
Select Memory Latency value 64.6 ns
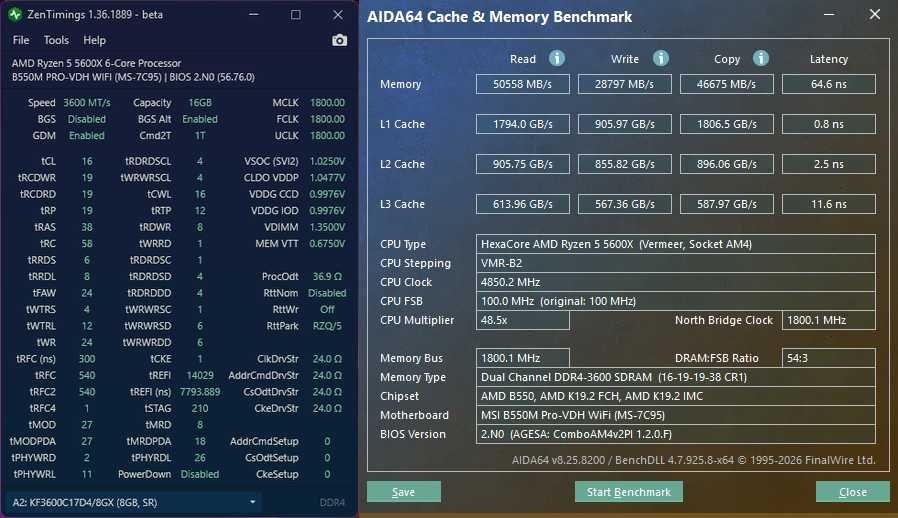829,84
